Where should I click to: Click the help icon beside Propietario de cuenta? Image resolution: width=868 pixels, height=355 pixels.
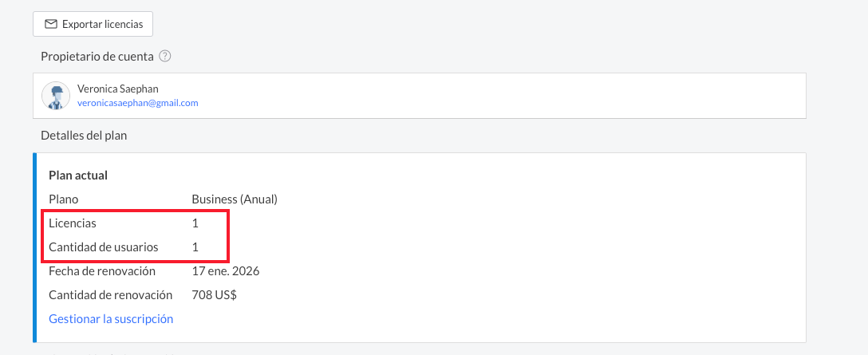tap(165, 57)
